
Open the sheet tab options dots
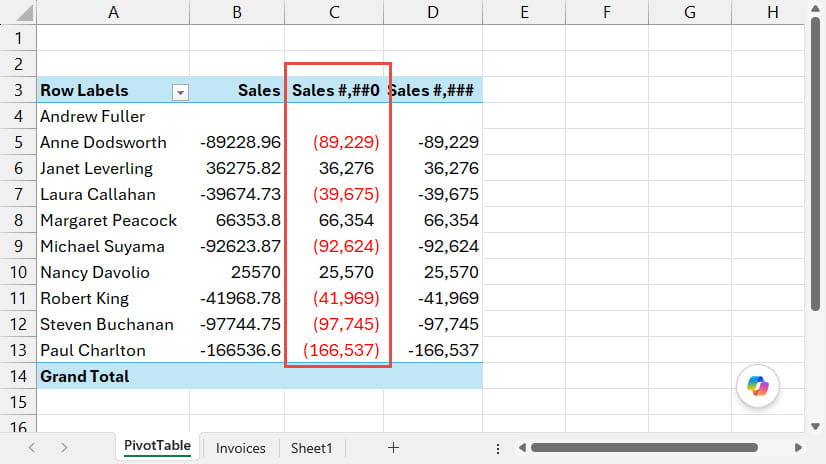(498, 448)
